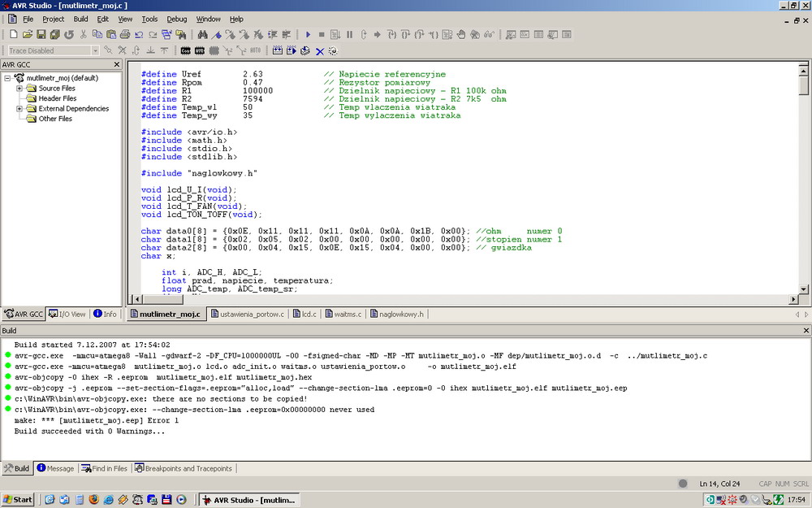
Task: Click the Save All icon
Action: [55, 35]
